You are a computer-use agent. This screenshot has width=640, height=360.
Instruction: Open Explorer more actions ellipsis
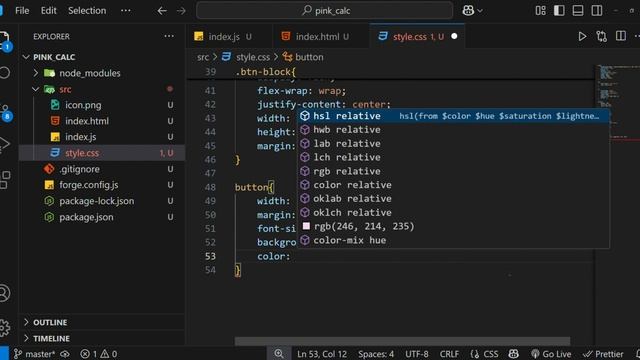[x=169, y=36]
